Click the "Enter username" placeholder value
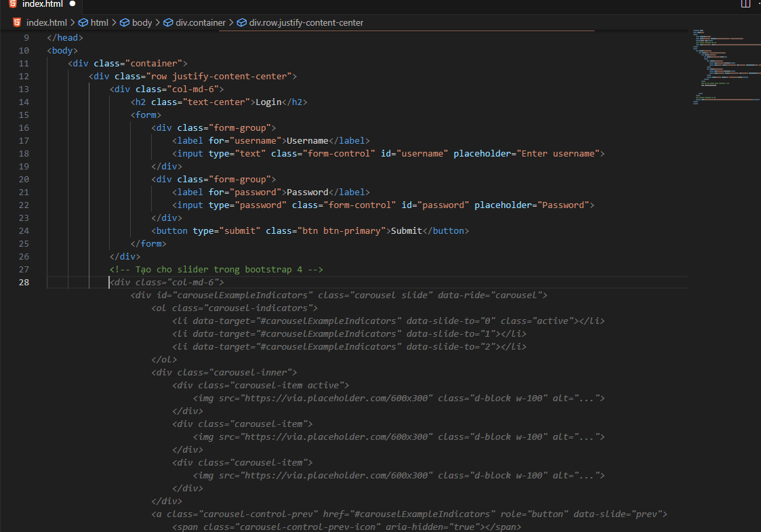Image resolution: width=761 pixels, height=532 pixels. point(559,154)
